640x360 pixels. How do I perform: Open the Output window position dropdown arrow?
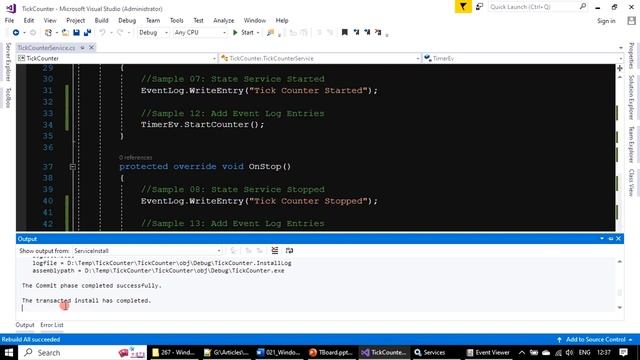[602, 238]
